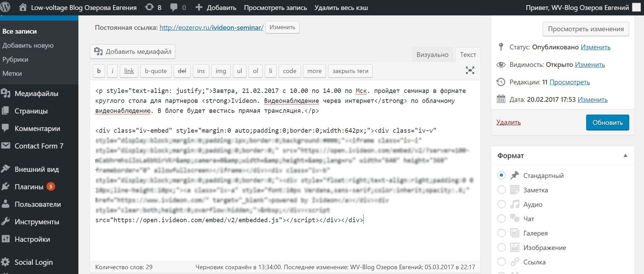Click Просмотреть запись in the admin bar

click(x=275, y=8)
